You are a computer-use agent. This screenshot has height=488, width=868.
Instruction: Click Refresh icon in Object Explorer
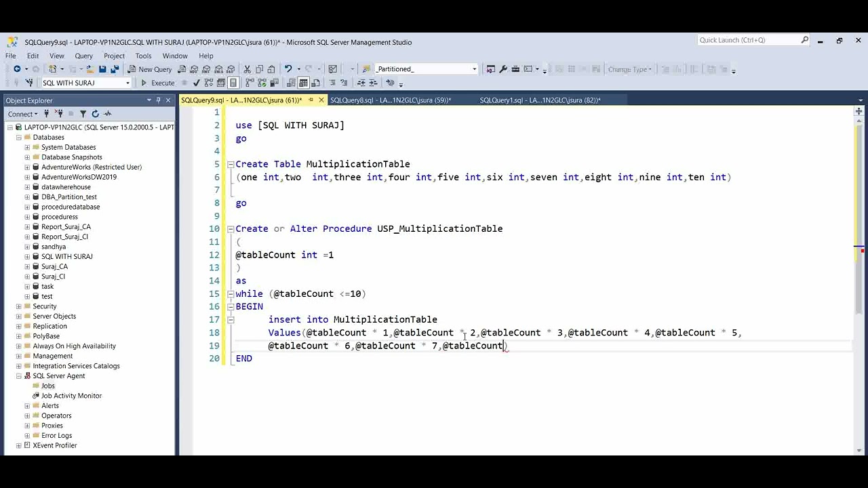tap(95, 114)
